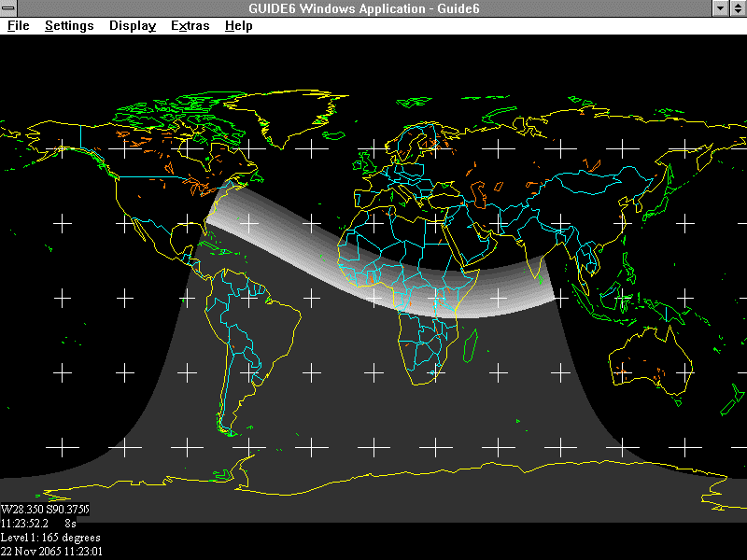The image size is (747, 560).
Task: Open the Extras menu
Action: coord(190,26)
